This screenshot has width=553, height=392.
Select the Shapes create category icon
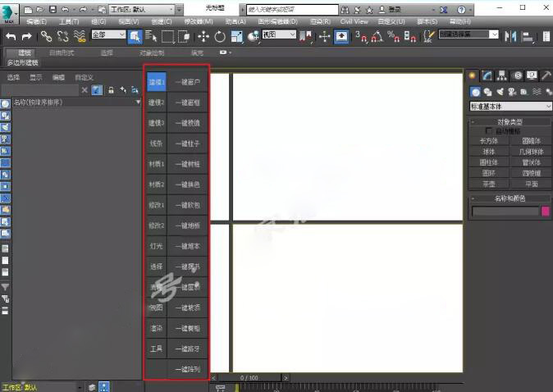(x=487, y=92)
